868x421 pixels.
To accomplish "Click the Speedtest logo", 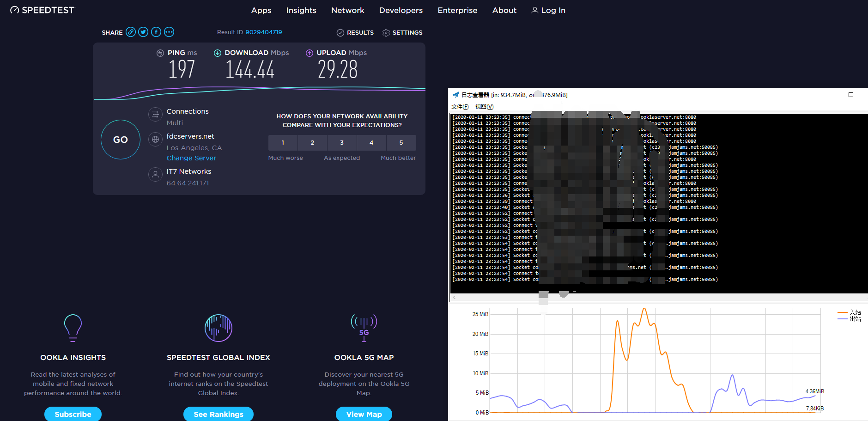I will 42,10.
